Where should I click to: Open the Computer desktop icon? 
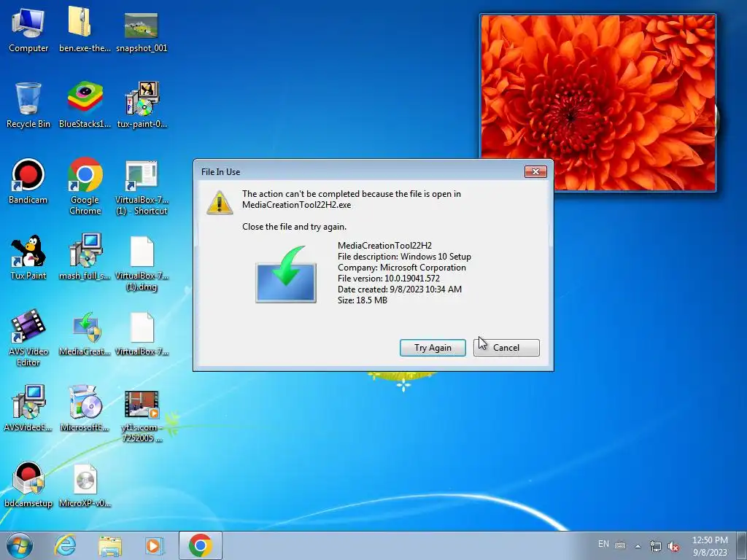[28, 29]
